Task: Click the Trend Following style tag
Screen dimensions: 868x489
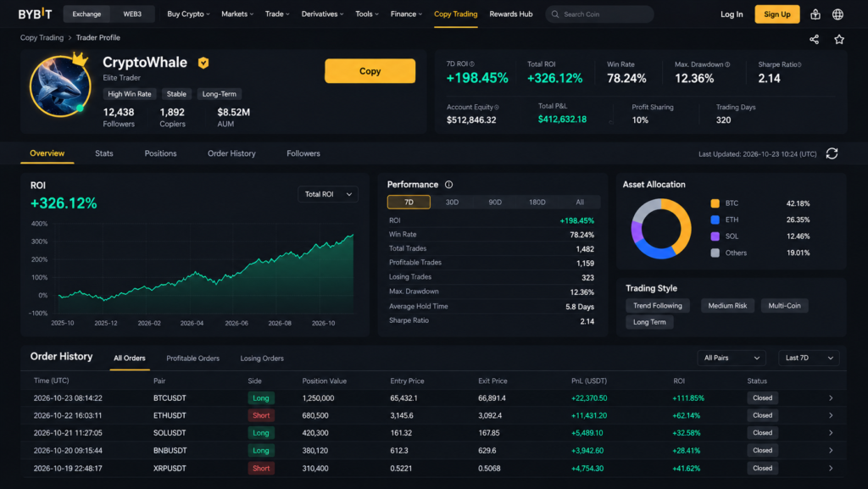Action: 657,306
